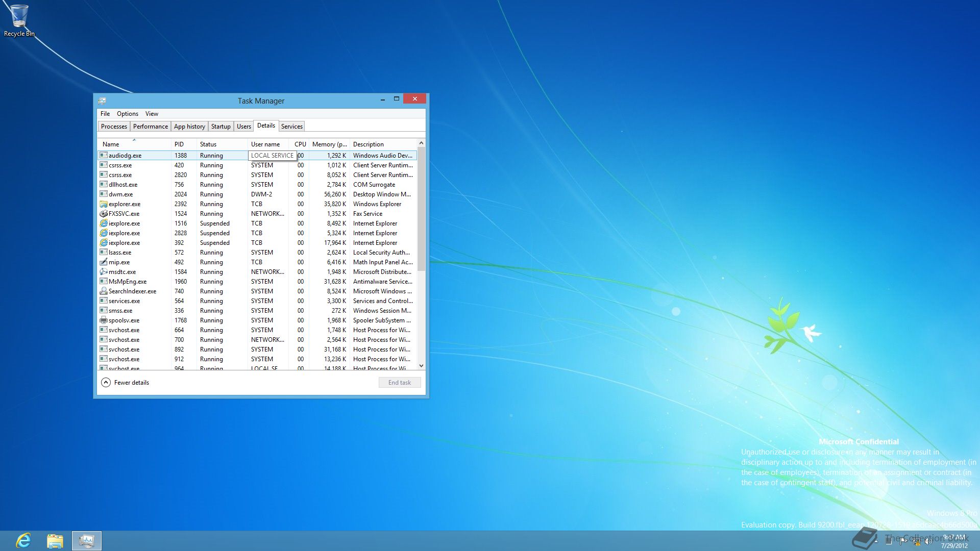980x551 pixels.
Task: Open File Explorer from the taskbar
Action: [x=55, y=540]
